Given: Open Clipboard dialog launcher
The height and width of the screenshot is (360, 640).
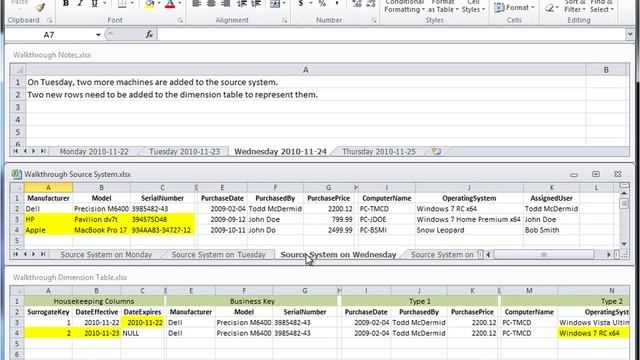Looking at the screenshot, I should coord(49,20).
